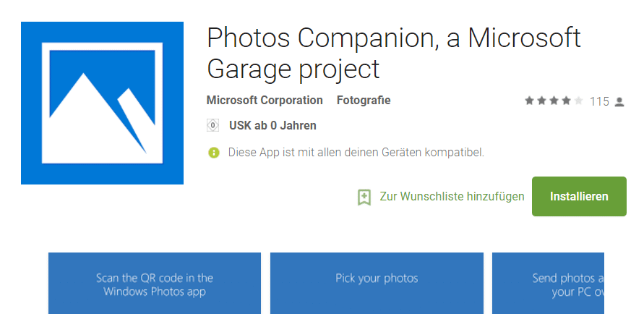Select Zur Wunschliste hinzufügen text
644x314 pixels.
[x=452, y=197]
